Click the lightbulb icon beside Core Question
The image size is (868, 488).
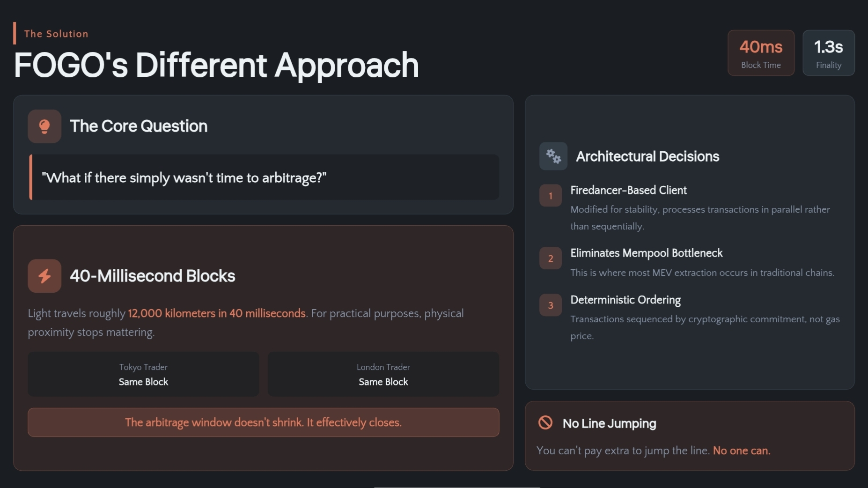tap(44, 126)
